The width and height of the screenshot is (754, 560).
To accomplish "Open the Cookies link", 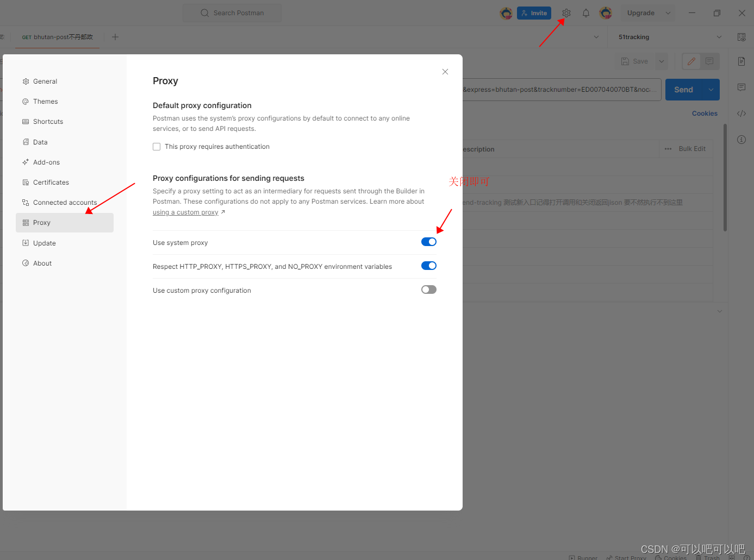I will (705, 114).
